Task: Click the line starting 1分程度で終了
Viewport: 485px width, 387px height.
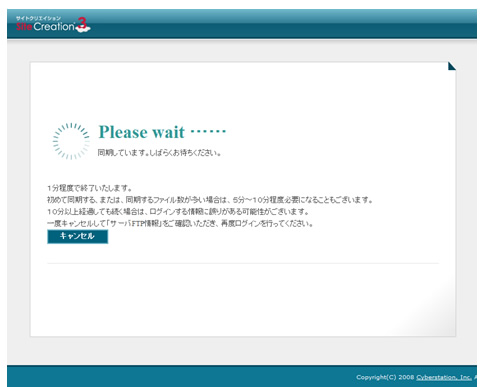Action: click(90, 188)
